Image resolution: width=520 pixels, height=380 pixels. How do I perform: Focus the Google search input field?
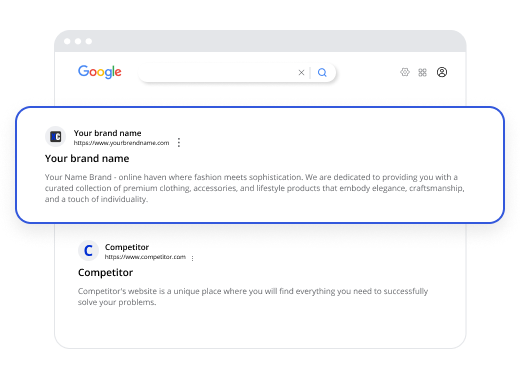click(x=218, y=72)
